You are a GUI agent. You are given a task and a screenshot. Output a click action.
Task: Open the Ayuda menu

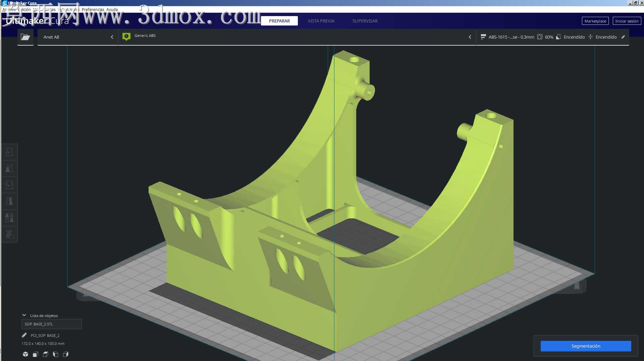[x=112, y=9]
